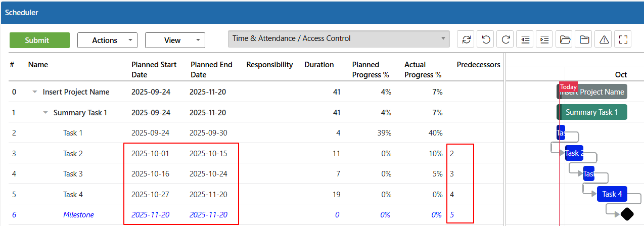Screen dimensions: 644x226
Task: Toggle fullscreen mode icon
Action: (623, 39)
